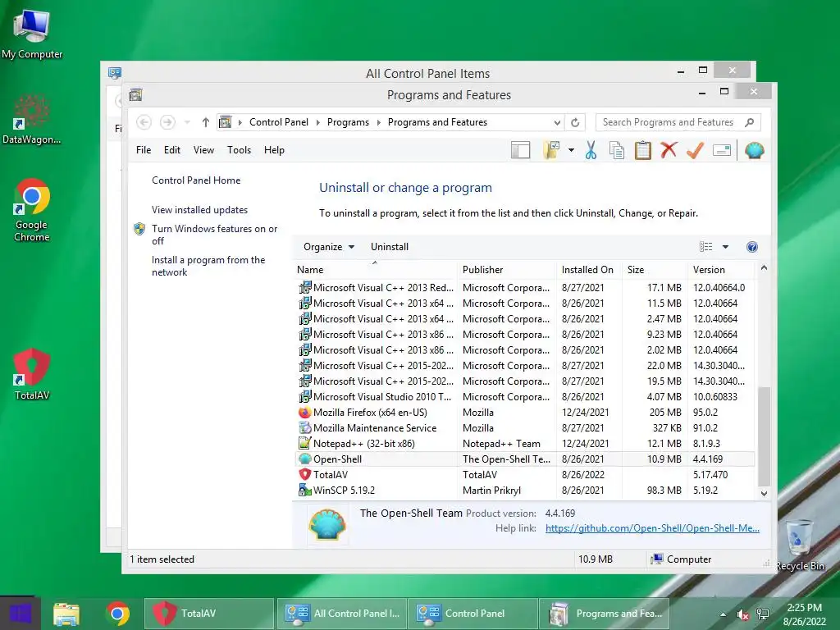
Task: Click Turn Windows features on or off
Action: pyautogui.click(x=214, y=235)
